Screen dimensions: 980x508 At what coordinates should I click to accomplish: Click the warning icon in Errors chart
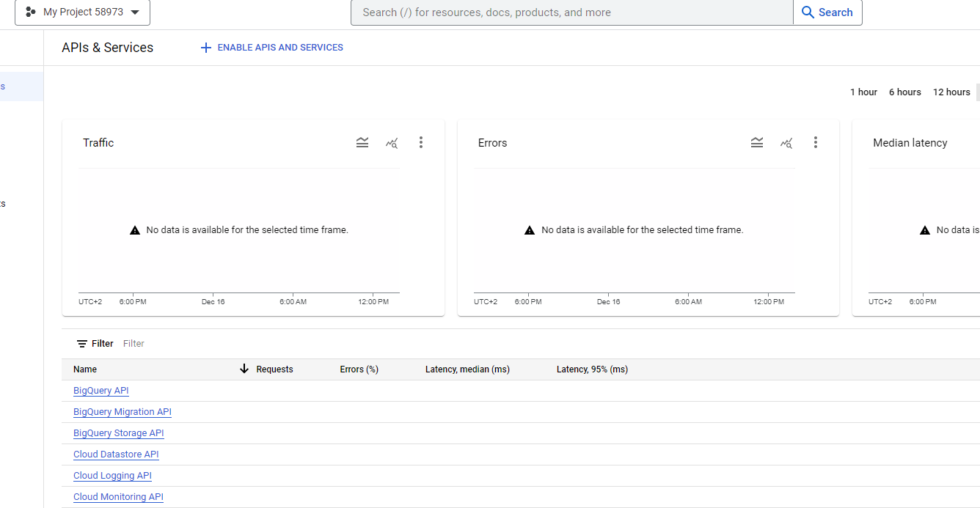point(530,230)
